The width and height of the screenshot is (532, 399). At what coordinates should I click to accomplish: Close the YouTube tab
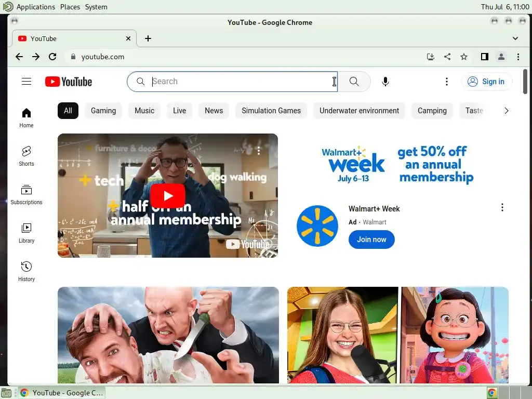tap(128, 38)
